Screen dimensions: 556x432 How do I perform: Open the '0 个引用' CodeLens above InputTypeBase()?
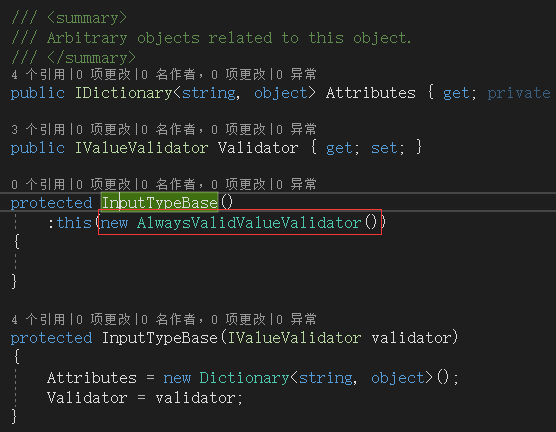click(x=38, y=184)
